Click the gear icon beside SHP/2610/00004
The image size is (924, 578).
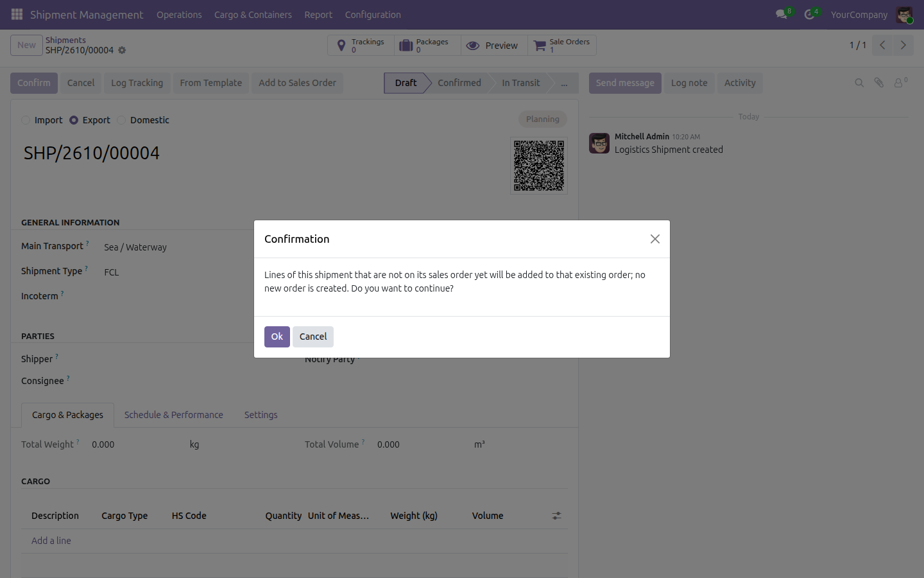point(122,50)
